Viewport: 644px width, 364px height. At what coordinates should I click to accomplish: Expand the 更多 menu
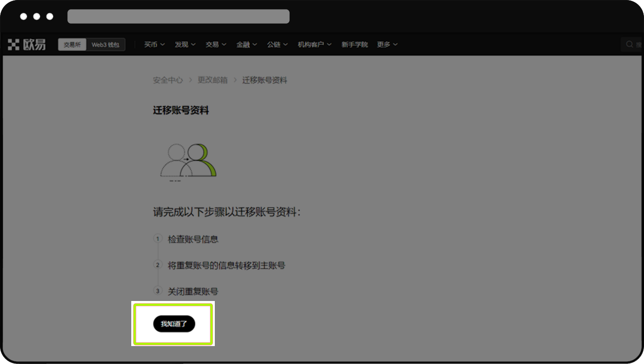click(x=387, y=45)
